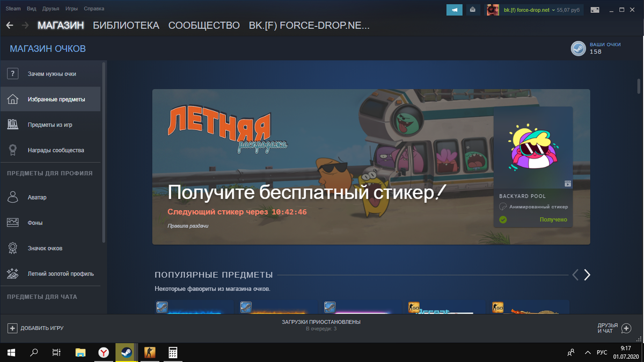Open announcements via the megaphone icon

click(454, 9)
